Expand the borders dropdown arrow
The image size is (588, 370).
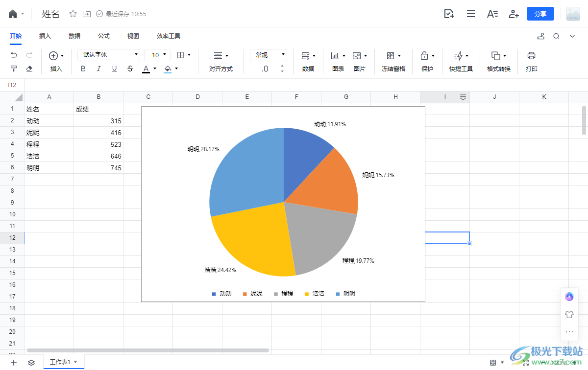(x=189, y=55)
